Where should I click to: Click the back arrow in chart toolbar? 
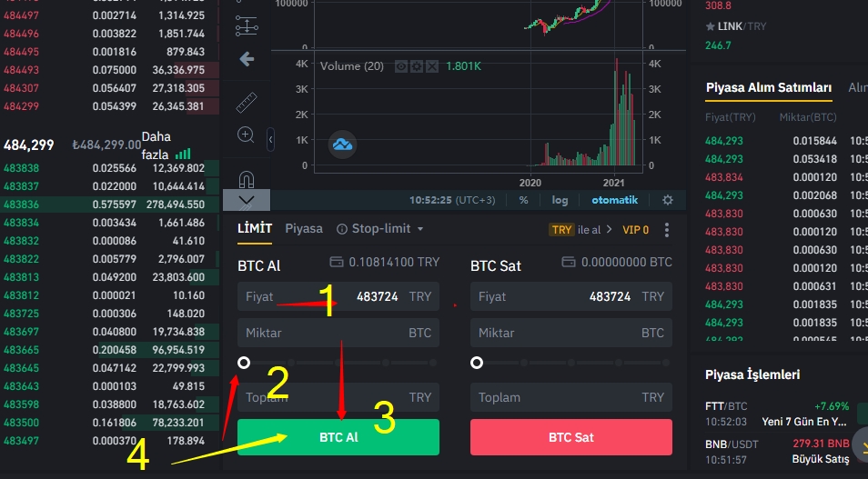(x=246, y=59)
